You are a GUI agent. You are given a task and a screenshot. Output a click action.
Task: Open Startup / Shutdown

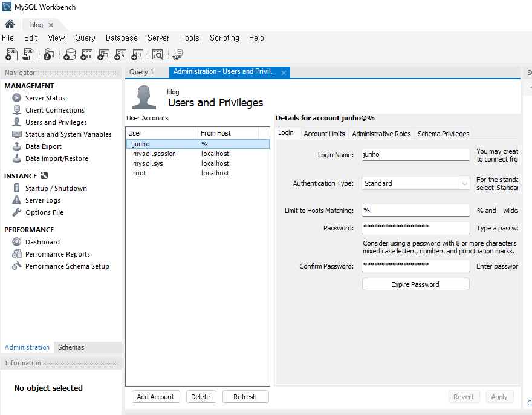56,188
